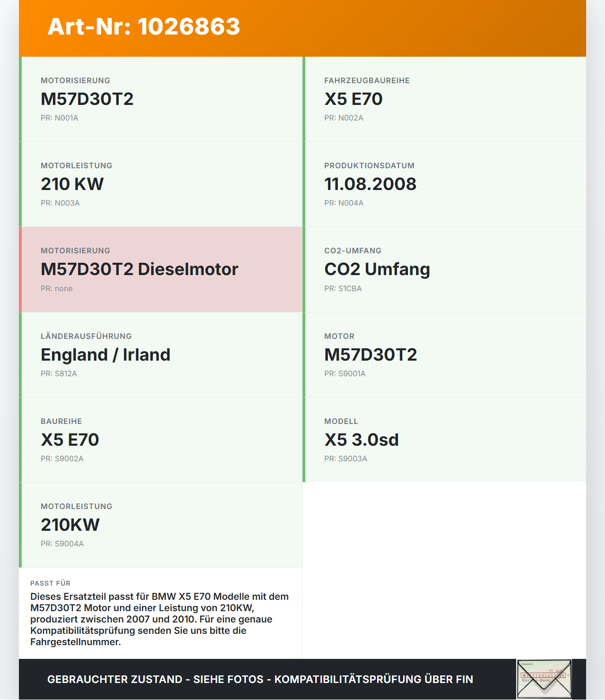Image resolution: width=605 pixels, height=700 pixels.
Task: Click the envelope VIN icon in the footer
Action: [544, 679]
